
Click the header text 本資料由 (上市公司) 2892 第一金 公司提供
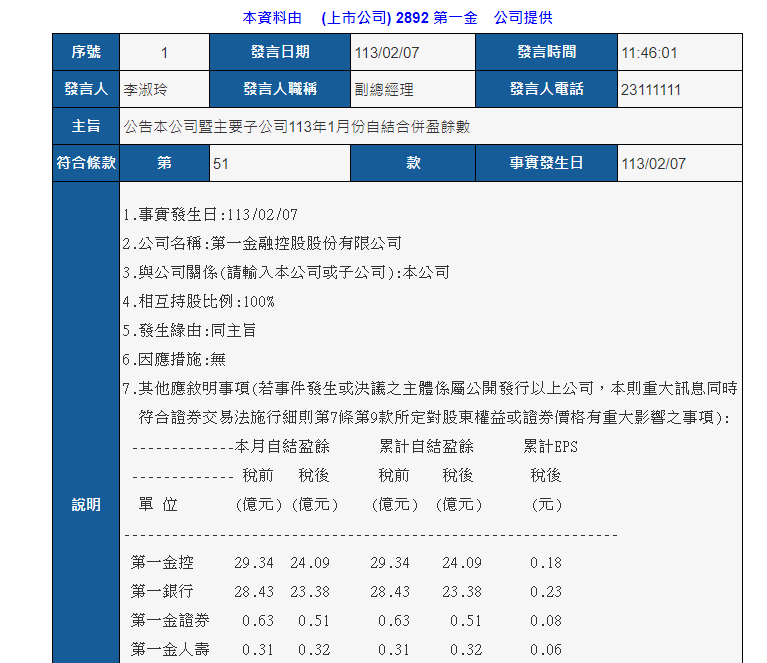pos(397,18)
